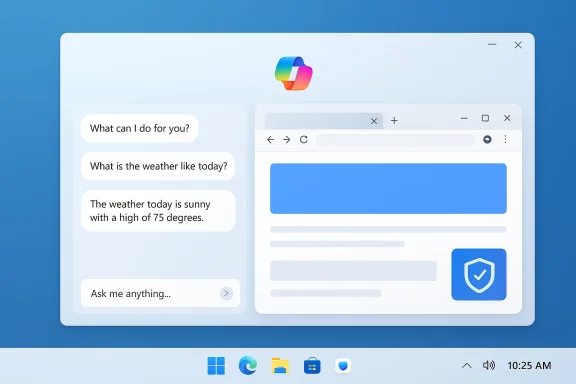The image size is (576, 384).
Task: Go forward in the embedded browser
Action: pos(287,140)
